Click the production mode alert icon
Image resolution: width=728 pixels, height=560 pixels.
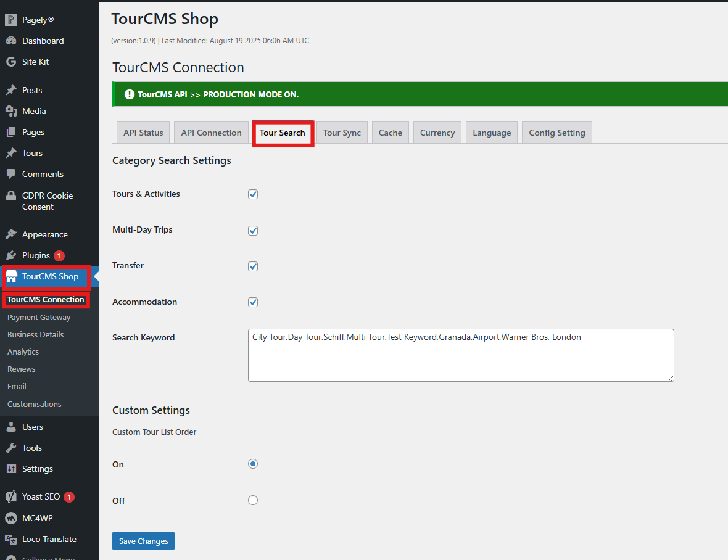coord(130,94)
